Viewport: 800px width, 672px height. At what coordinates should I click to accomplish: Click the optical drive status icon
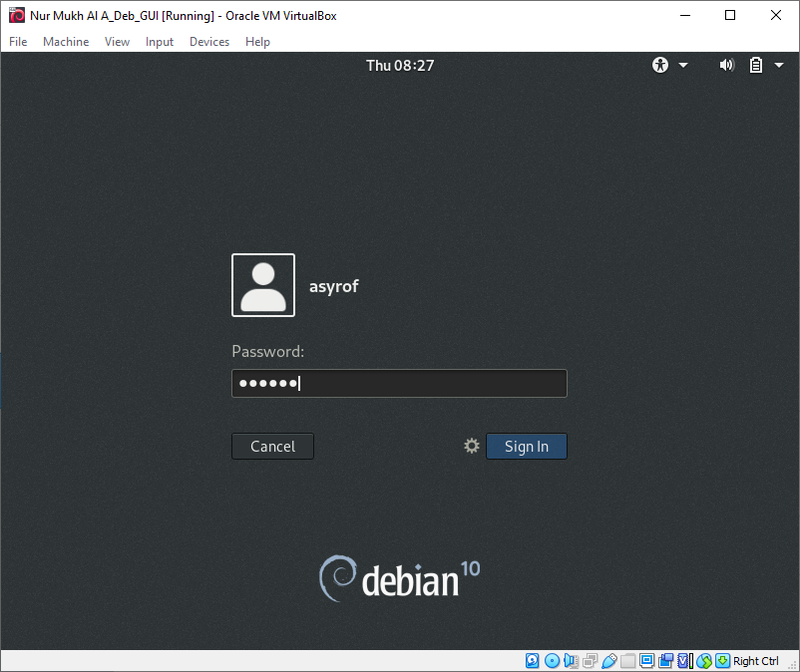pos(551,660)
